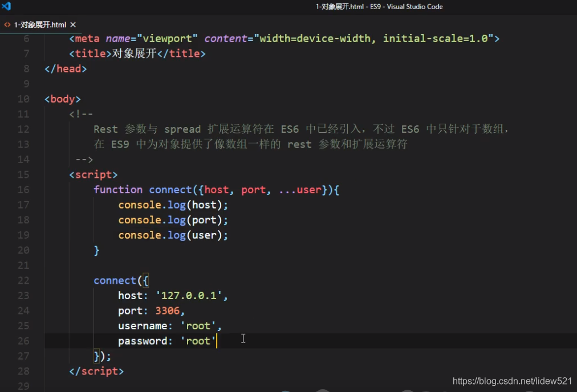Viewport: 577px width, 392px height.
Task: Click the '<title>对象展开</title>' line
Action: click(x=137, y=54)
